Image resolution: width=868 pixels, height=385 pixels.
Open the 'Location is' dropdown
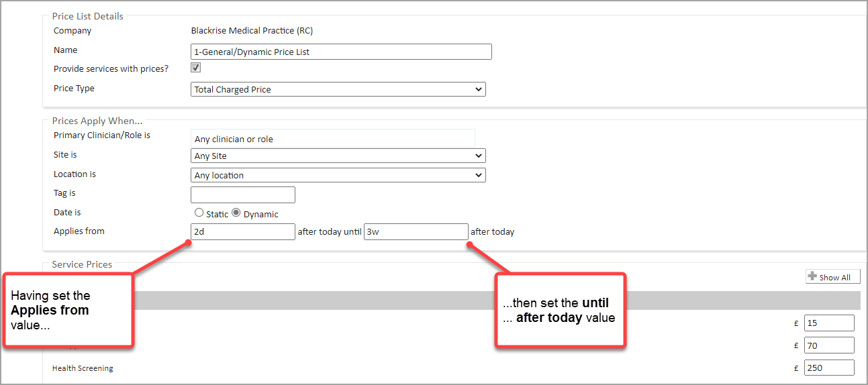point(338,175)
